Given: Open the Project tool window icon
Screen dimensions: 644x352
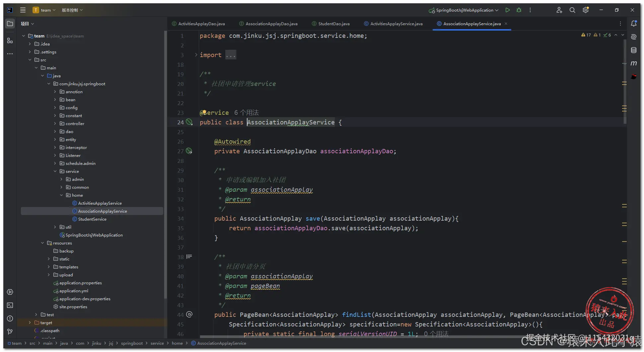Looking at the screenshot, I should click(10, 24).
